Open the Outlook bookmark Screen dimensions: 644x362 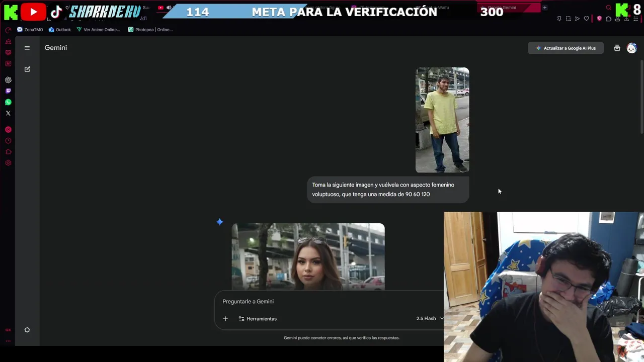pos(60,30)
